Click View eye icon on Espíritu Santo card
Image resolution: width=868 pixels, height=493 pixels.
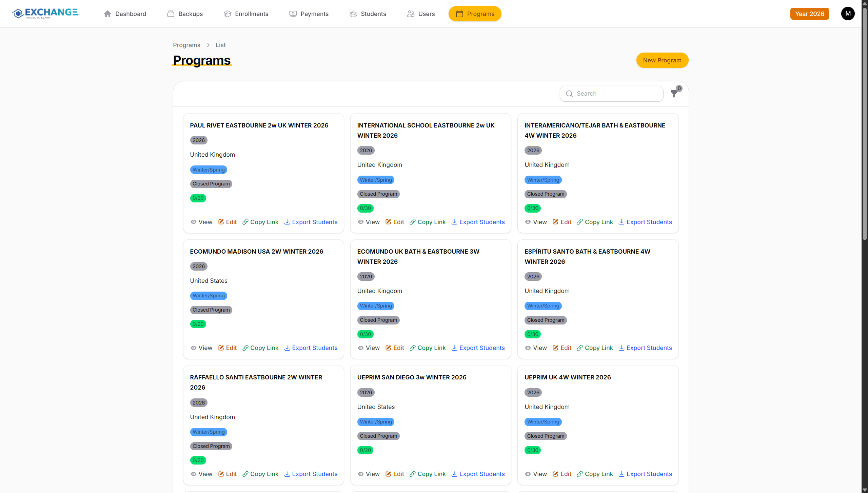(528, 348)
